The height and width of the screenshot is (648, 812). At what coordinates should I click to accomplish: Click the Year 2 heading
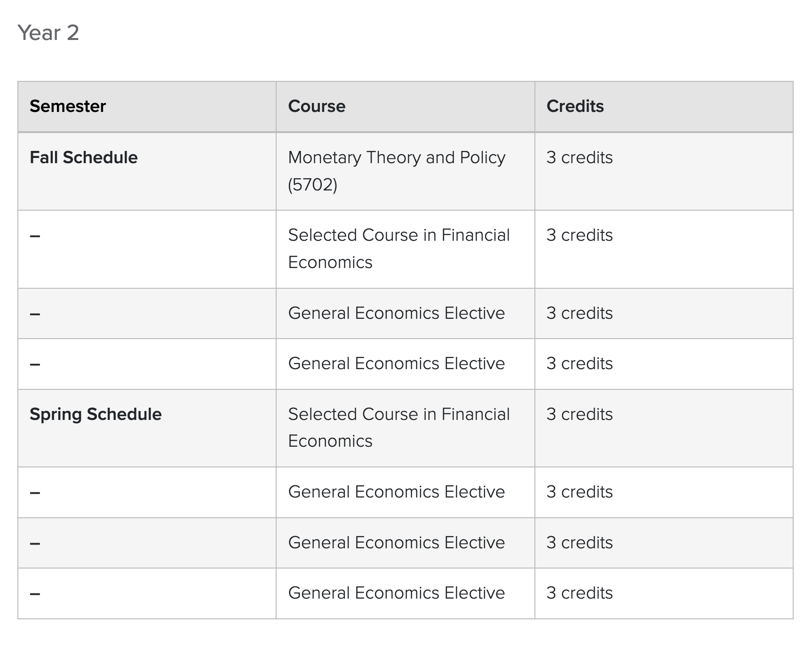click(x=48, y=33)
